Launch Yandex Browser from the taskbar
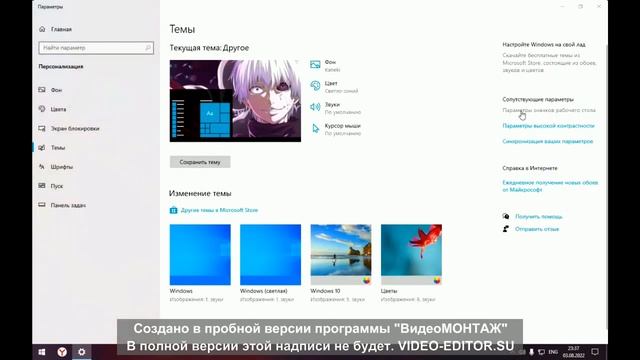This screenshot has width=640, height=360. pos(62,352)
